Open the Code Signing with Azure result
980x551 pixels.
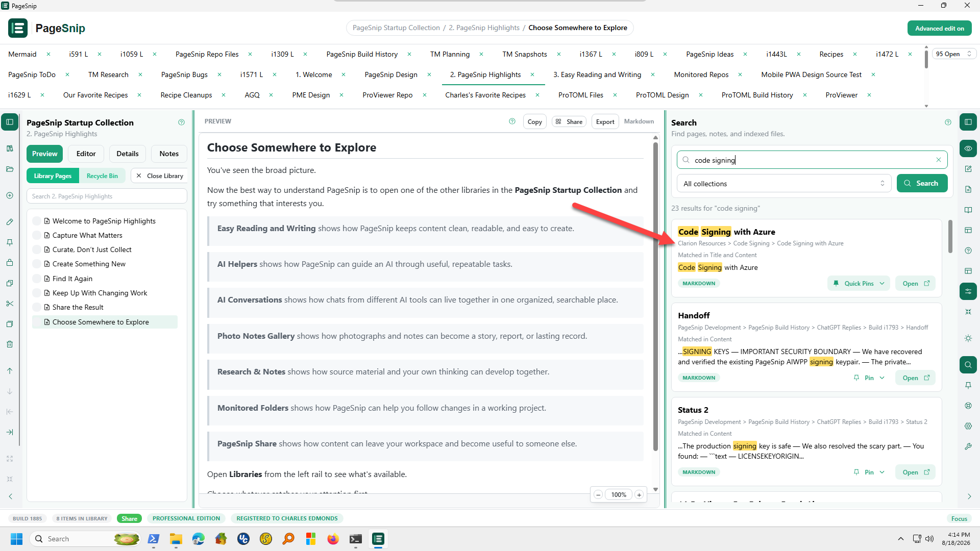click(x=915, y=283)
